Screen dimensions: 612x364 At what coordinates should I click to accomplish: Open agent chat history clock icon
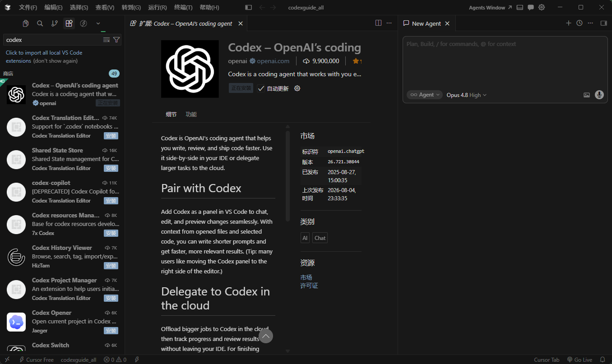tap(580, 23)
